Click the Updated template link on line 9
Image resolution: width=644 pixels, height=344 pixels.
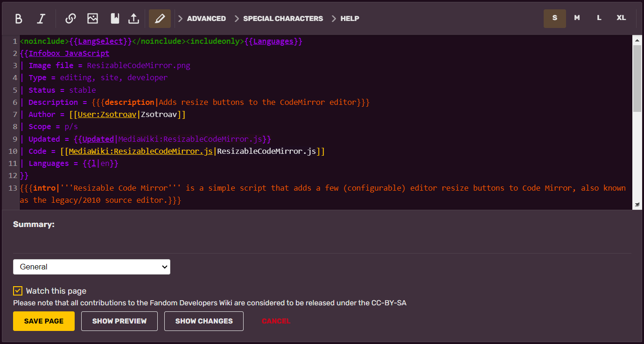[98, 139]
